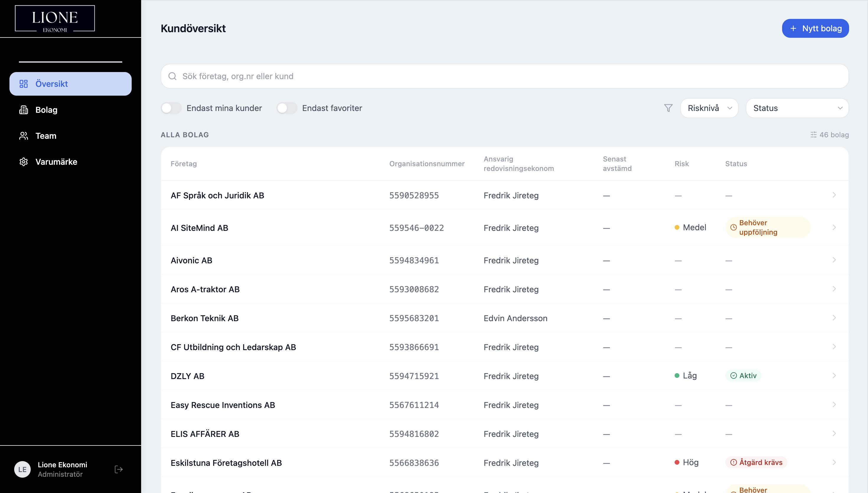Click the Lione Ekonomi logo
The height and width of the screenshot is (493, 868).
click(x=55, y=19)
